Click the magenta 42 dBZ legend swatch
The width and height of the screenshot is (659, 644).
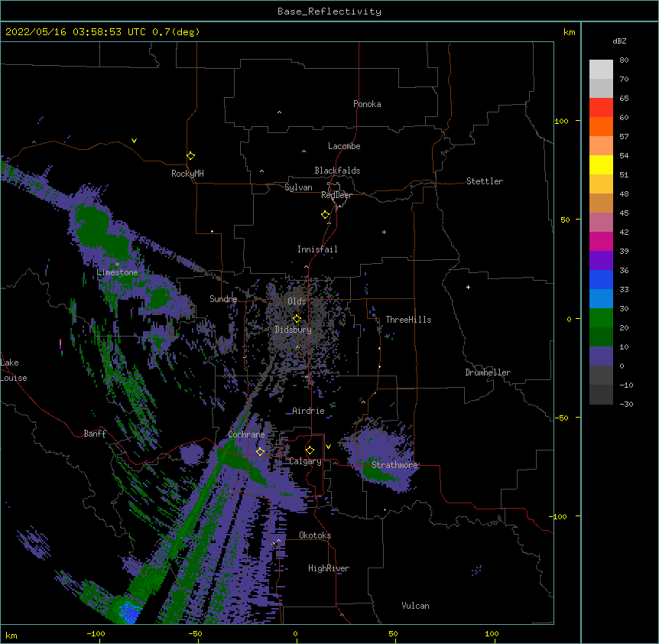click(601, 241)
